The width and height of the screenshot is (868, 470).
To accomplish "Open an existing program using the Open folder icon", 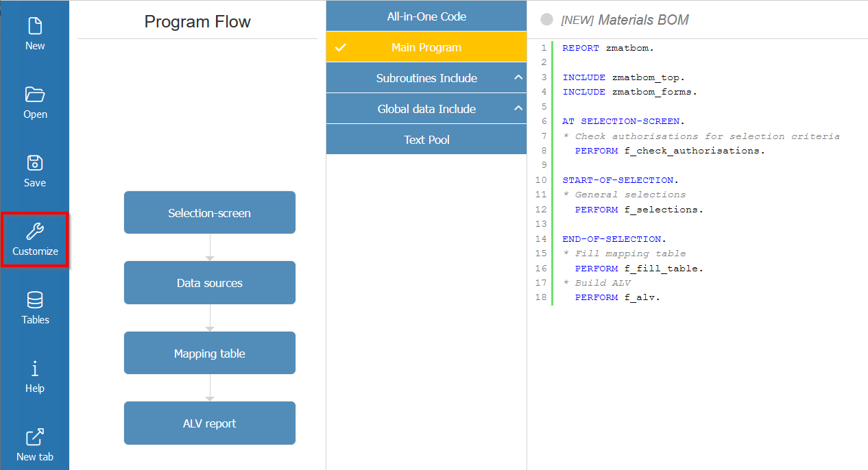I will (34, 101).
